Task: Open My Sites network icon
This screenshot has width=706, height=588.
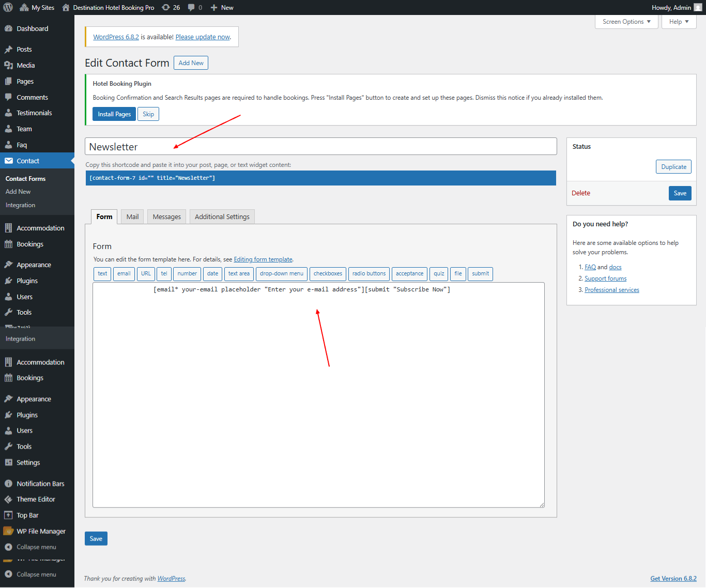Action: pyautogui.click(x=24, y=7)
